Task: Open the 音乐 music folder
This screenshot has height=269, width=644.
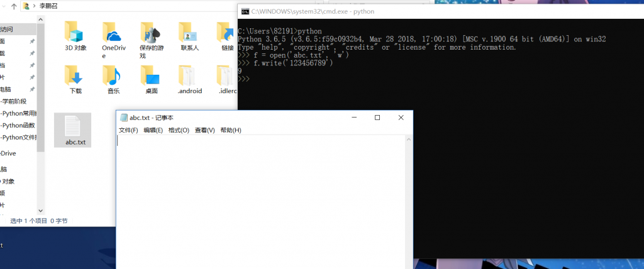Action: [x=113, y=77]
